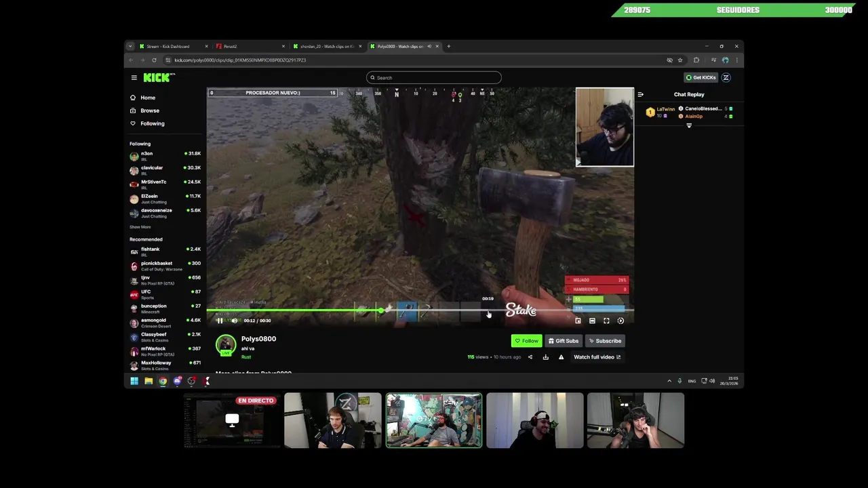This screenshot has width=868, height=488.
Task: Click the Polys0800 channel avatar
Action: (x=226, y=344)
